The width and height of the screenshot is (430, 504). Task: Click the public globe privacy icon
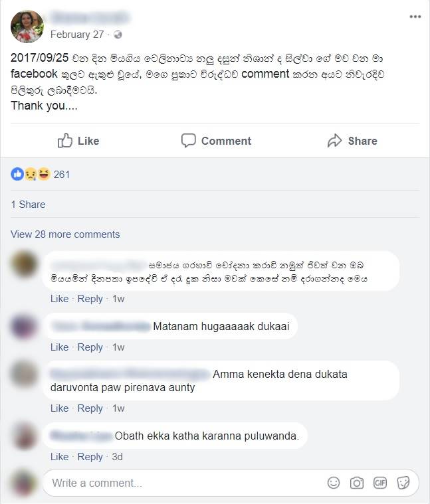[118, 35]
